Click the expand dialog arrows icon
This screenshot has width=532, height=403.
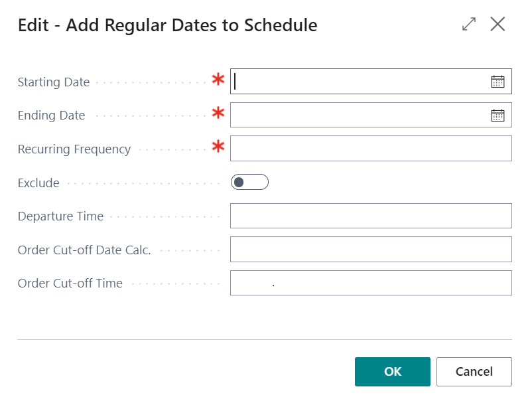coord(468,24)
